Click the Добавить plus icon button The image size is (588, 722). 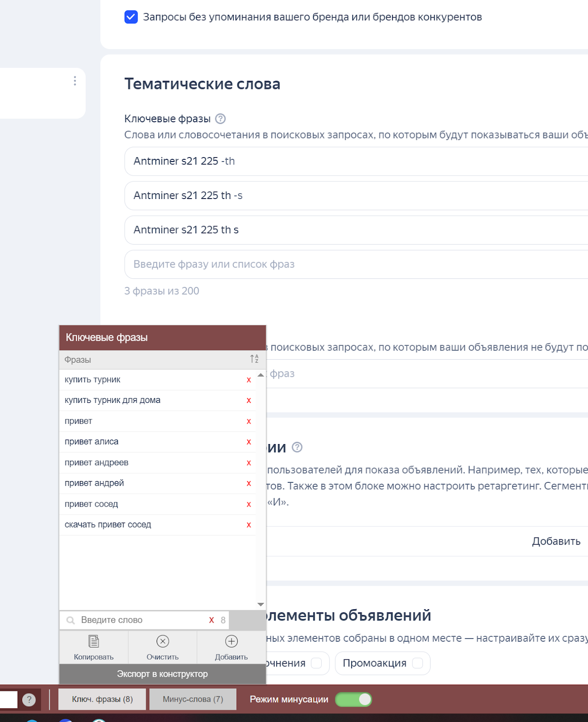tap(231, 647)
